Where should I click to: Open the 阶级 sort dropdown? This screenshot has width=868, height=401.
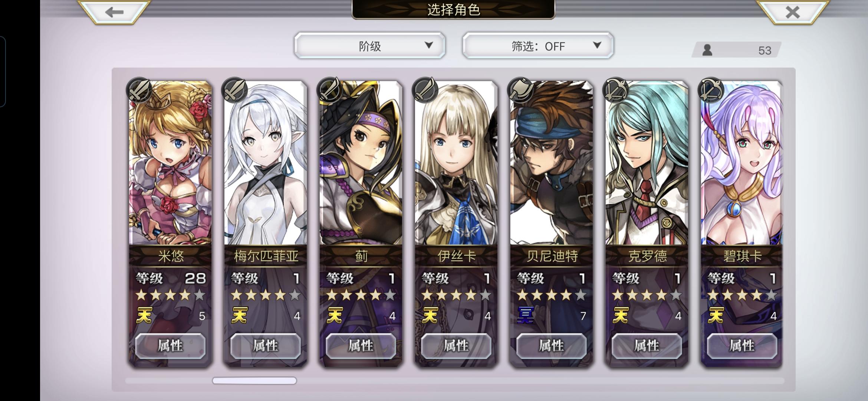point(370,46)
